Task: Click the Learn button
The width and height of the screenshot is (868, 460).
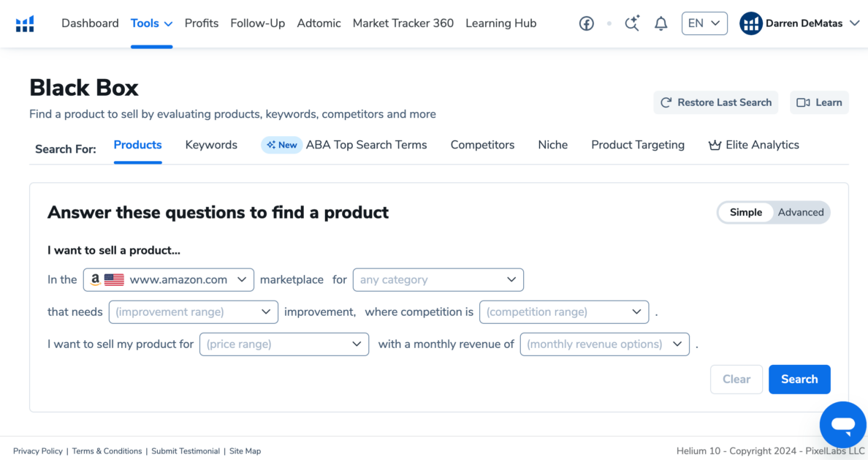Action: pos(819,102)
